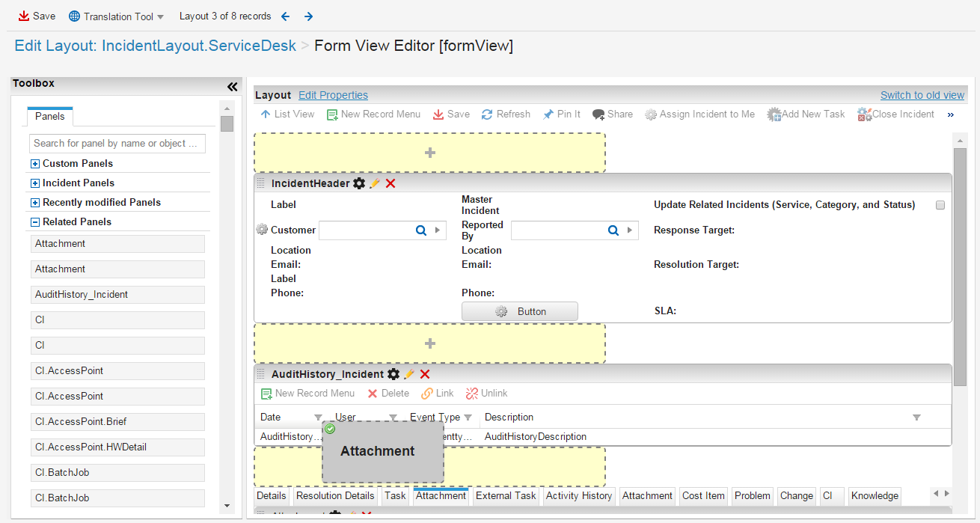Click the next record arrow icon

coord(308,16)
